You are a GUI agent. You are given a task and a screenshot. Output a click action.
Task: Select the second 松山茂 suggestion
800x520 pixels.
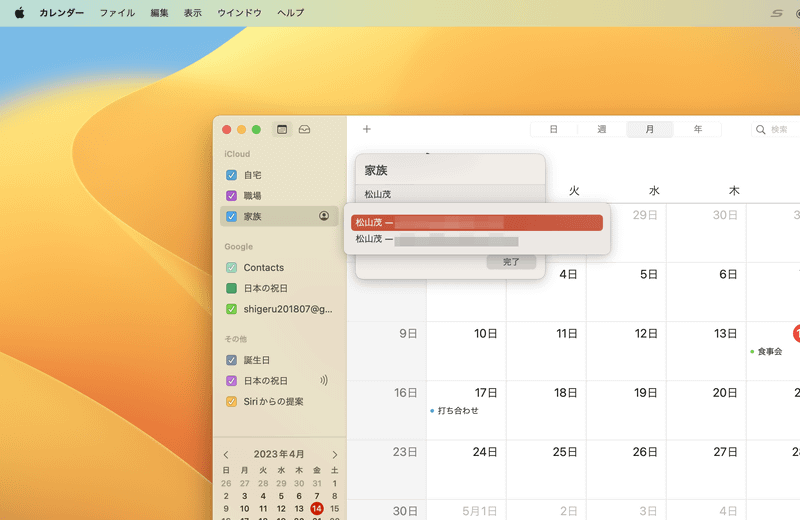pos(477,239)
